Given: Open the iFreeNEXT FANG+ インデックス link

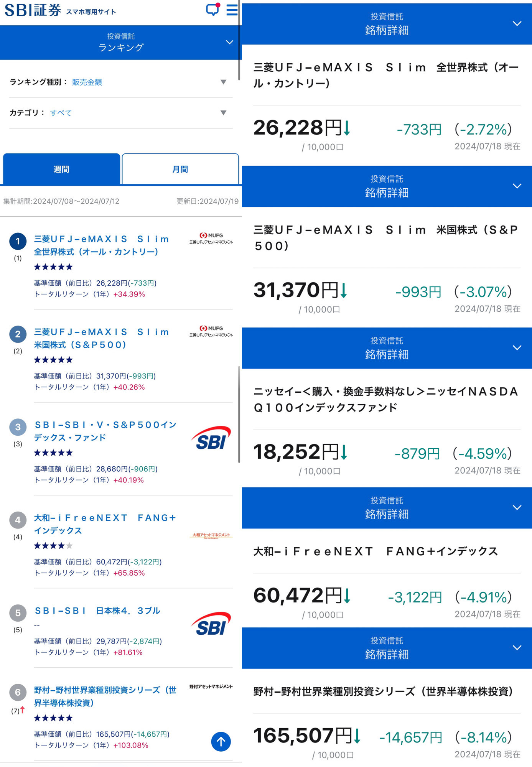Looking at the screenshot, I should [105, 524].
